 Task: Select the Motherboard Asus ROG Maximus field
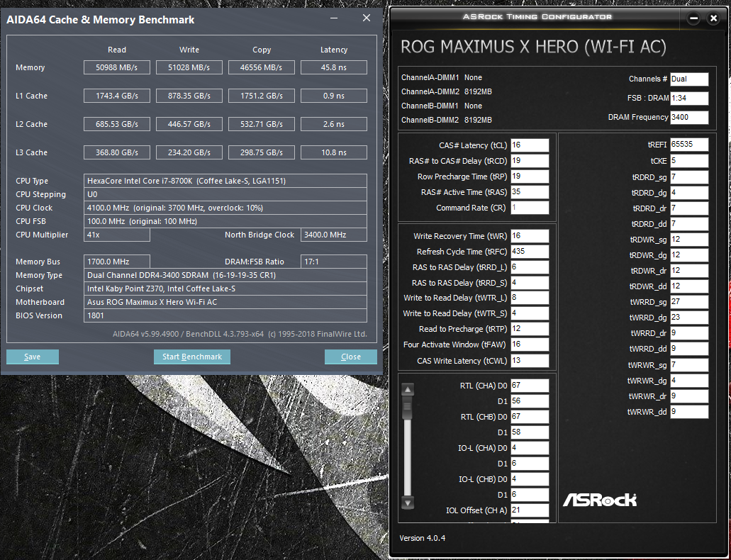click(225, 302)
